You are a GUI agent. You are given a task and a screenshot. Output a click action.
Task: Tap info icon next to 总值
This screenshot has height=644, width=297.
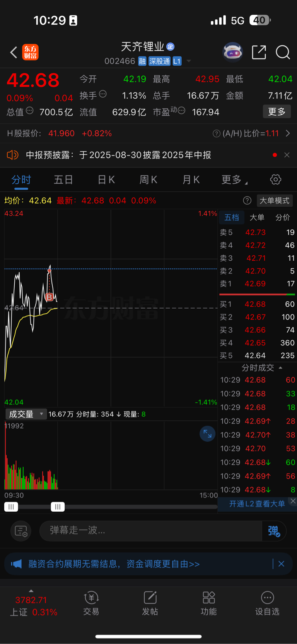[29, 111]
